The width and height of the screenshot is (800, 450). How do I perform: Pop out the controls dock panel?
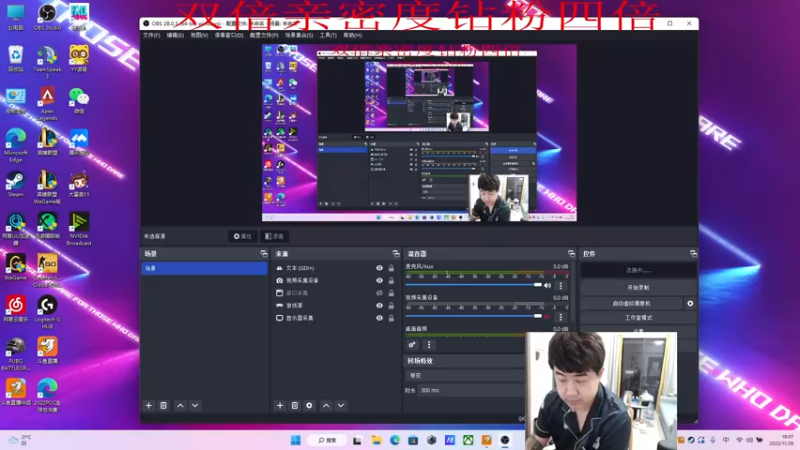point(693,254)
